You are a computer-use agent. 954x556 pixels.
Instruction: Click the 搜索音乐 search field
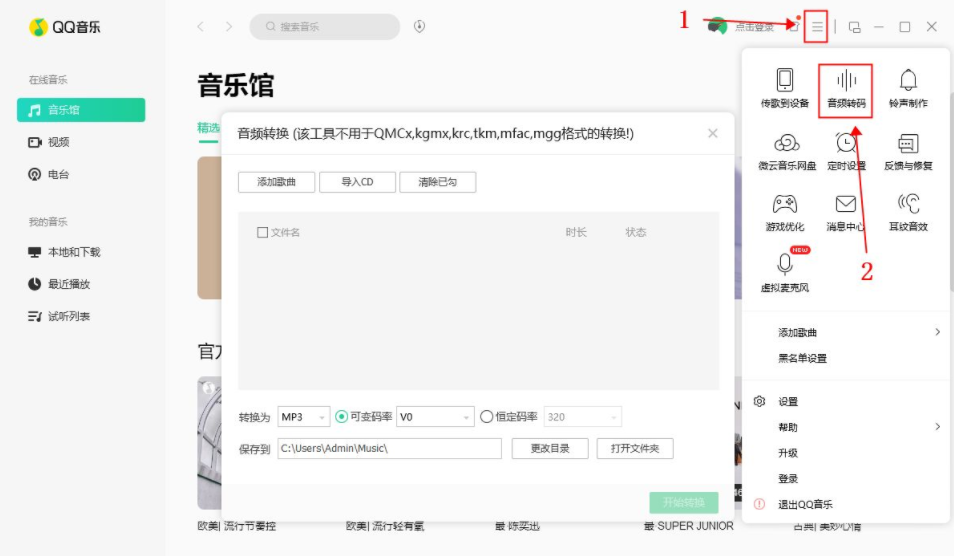tap(324, 27)
